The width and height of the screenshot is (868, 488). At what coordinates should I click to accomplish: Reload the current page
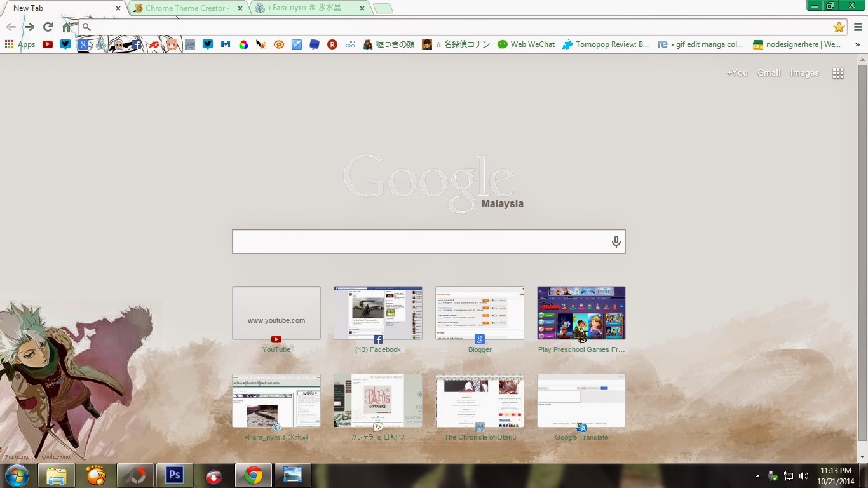tap(48, 27)
